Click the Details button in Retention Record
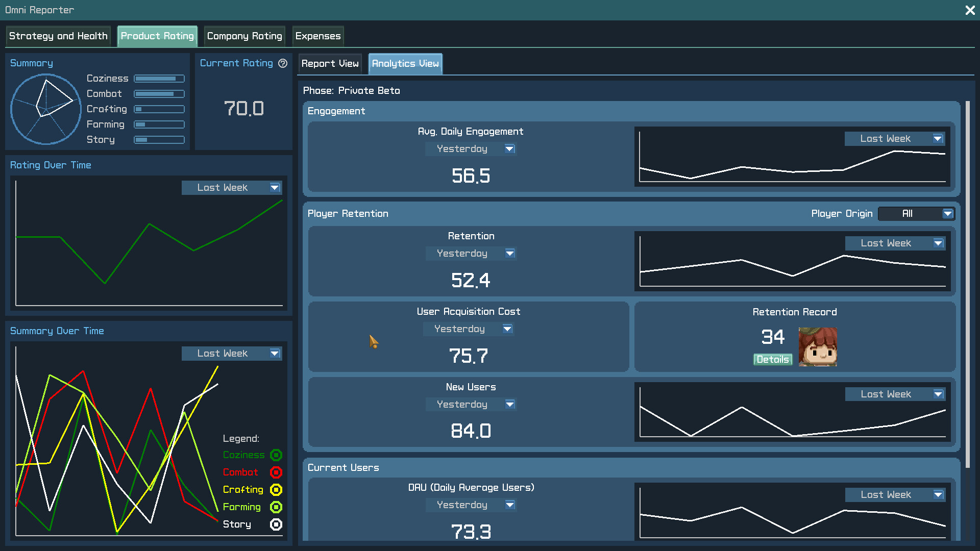The width and height of the screenshot is (980, 551). [773, 359]
